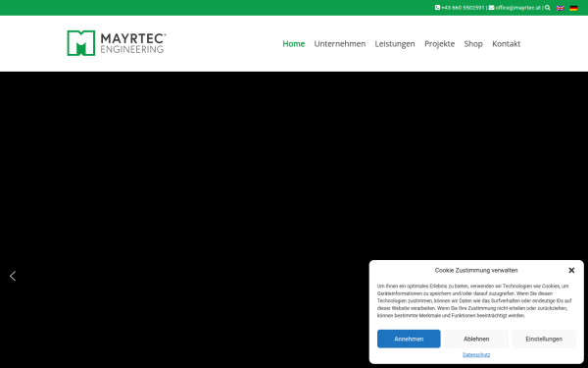
Task: Switch language via German flag
Action: (x=573, y=8)
